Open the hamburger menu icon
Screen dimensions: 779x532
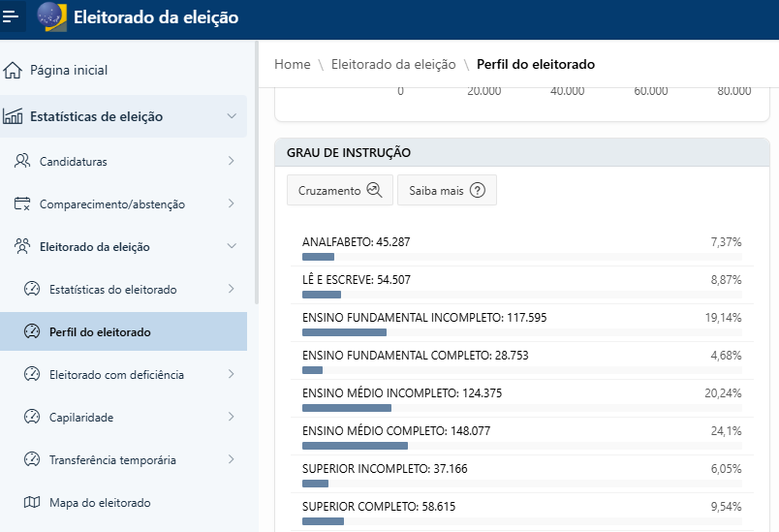(11, 16)
